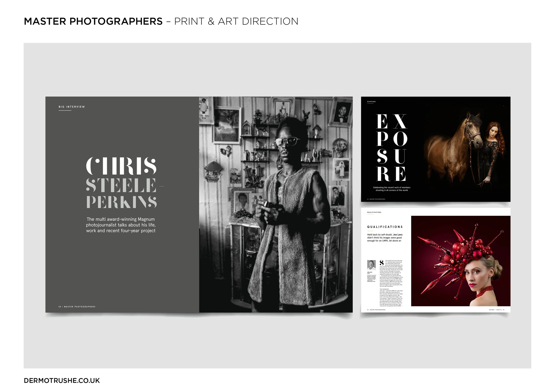Click the 'CHRIS' headline word

click(121, 166)
